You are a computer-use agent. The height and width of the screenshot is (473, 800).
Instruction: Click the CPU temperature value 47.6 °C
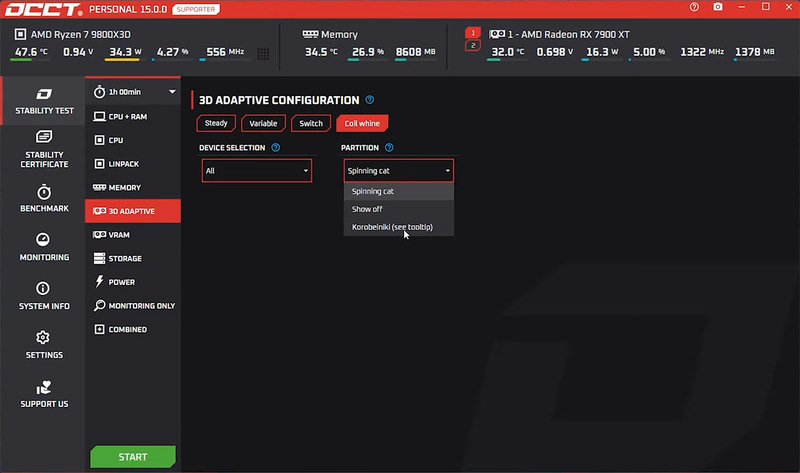[x=31, y=52]
